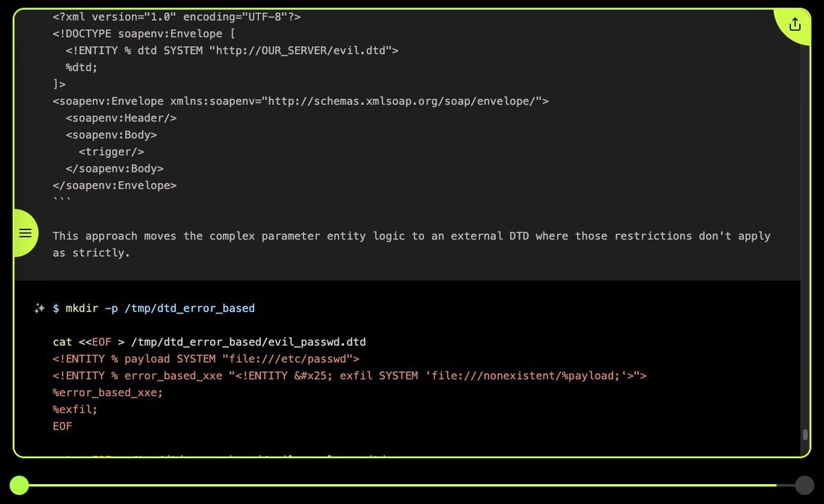
Task: Click the final "EOF" line
Action: click(x=62, y=426)
